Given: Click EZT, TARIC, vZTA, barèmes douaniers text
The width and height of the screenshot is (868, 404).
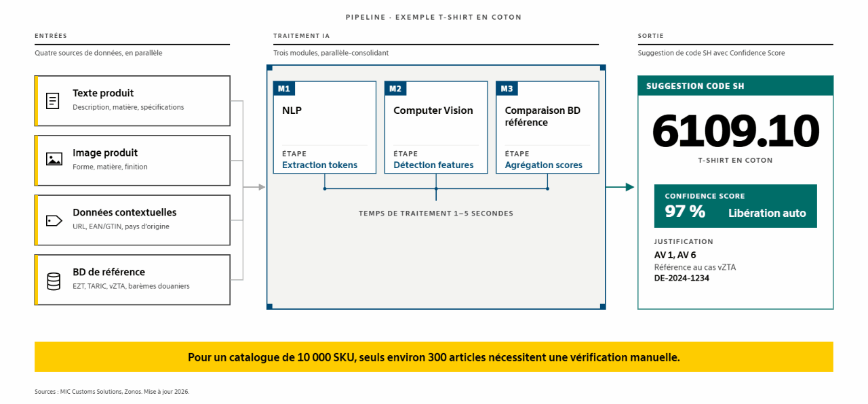Looking at the screenshot, I should [x=131, y=286].
